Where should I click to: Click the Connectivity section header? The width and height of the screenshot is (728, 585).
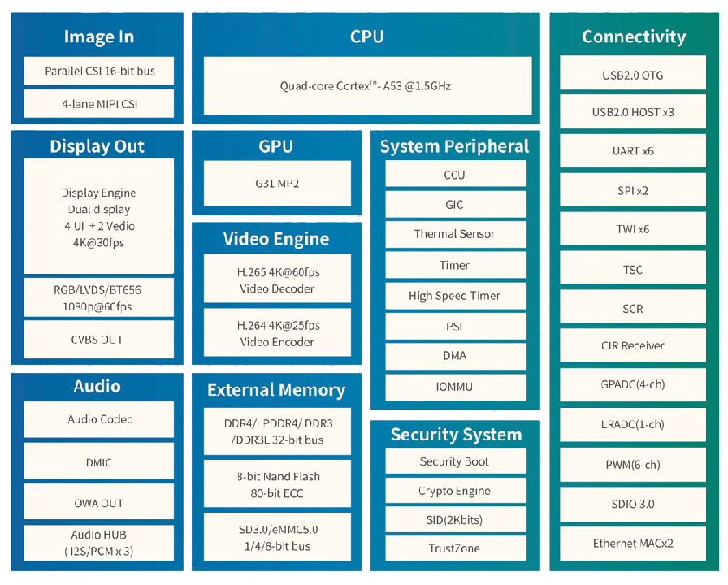[x=634, y=37]
